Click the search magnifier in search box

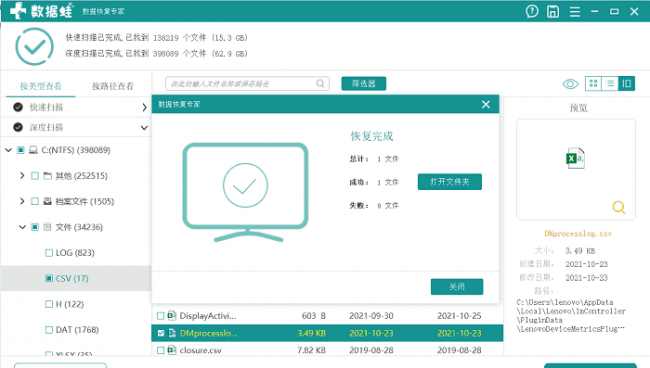tap(320, 84)
